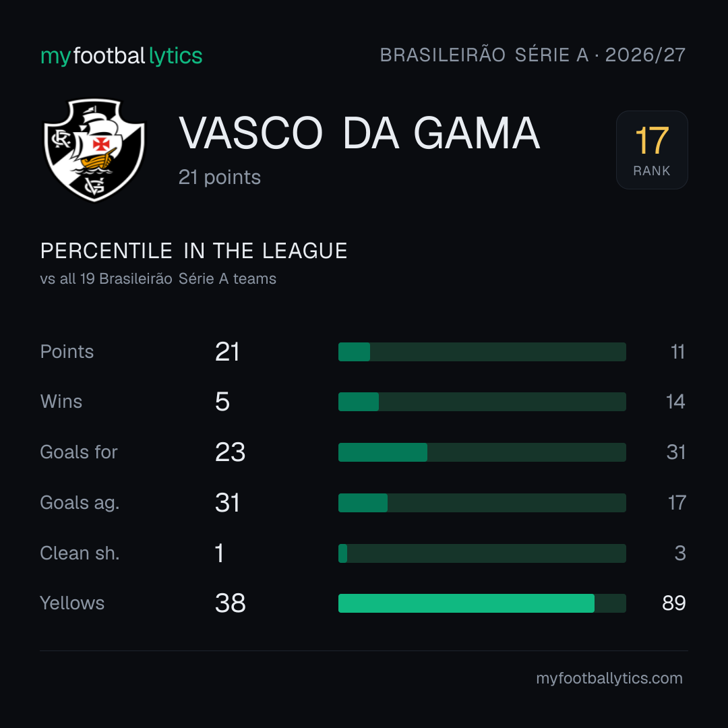
Task: Click the Goals for value 23
Action: [x=230, y=452]
